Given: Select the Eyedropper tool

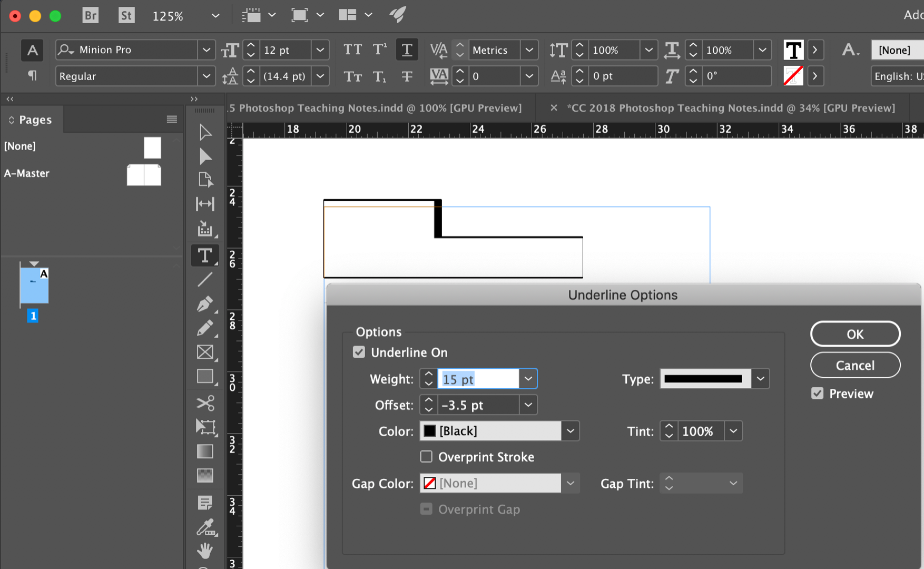Looking at the screenshot, I should click(x=205, y=526).
